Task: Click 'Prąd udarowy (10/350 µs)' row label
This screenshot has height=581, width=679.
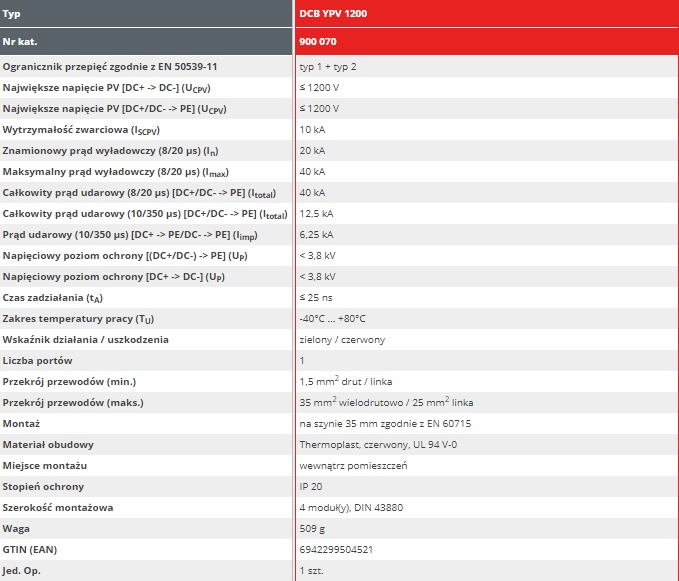Action: [x=130, y=235]
